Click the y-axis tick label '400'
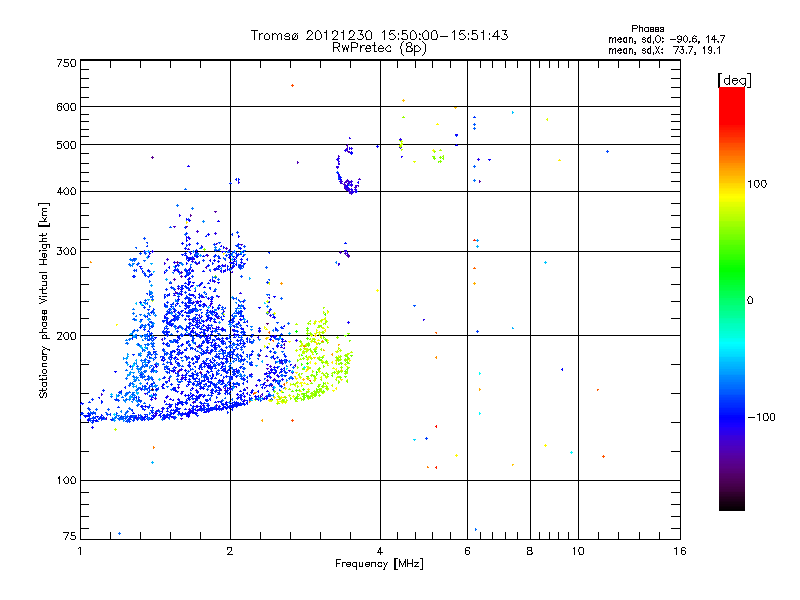This screenshot has width=800, height=600. [66, 192]
